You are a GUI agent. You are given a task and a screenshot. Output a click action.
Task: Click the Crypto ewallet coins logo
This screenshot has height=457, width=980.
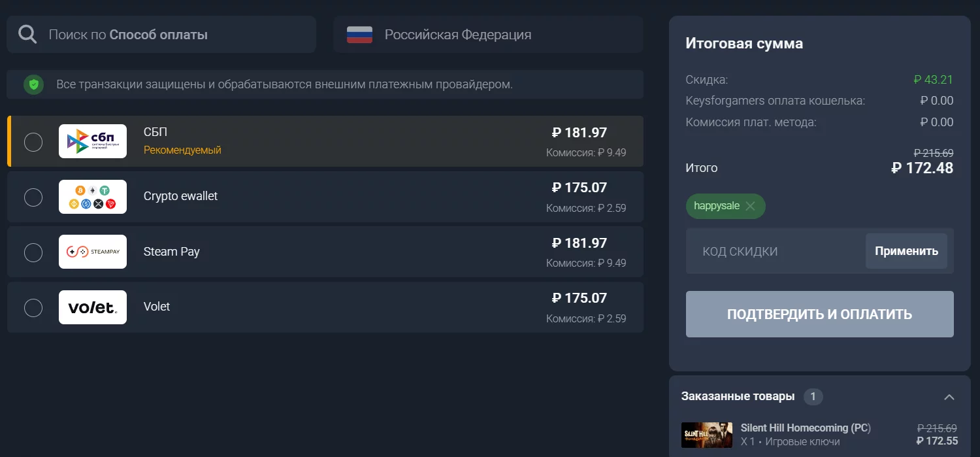point(93,197)
